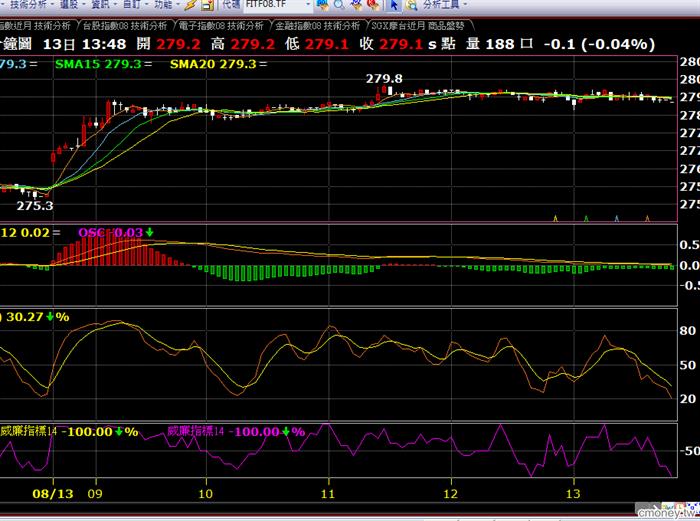Click the -0.1 (-0.04%) change value
This screenshot has height=521, width=700.
(599, 44)
